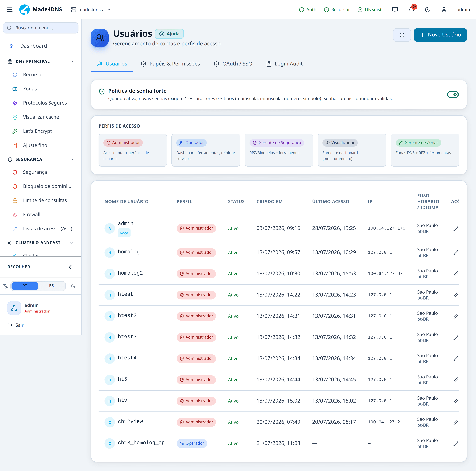This screenshot has width=476, height=471.
Task: Click the admin username in header
Action: pos(463,10)
